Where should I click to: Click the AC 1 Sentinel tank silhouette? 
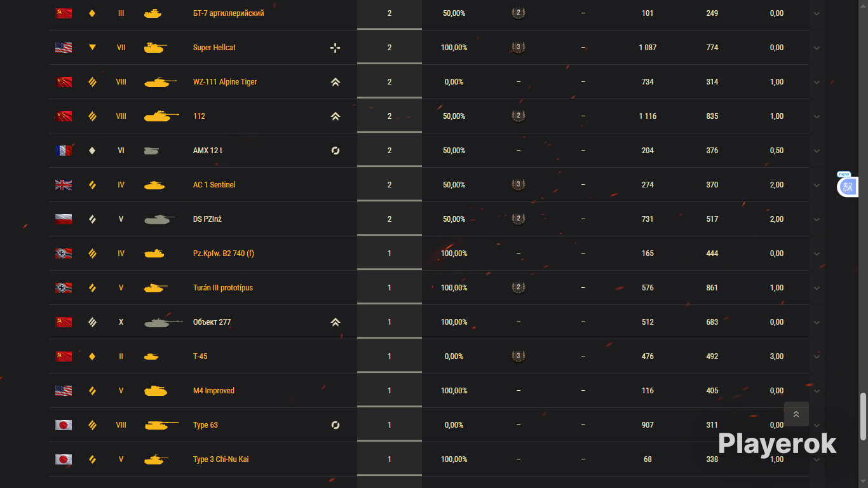(154, 185)
